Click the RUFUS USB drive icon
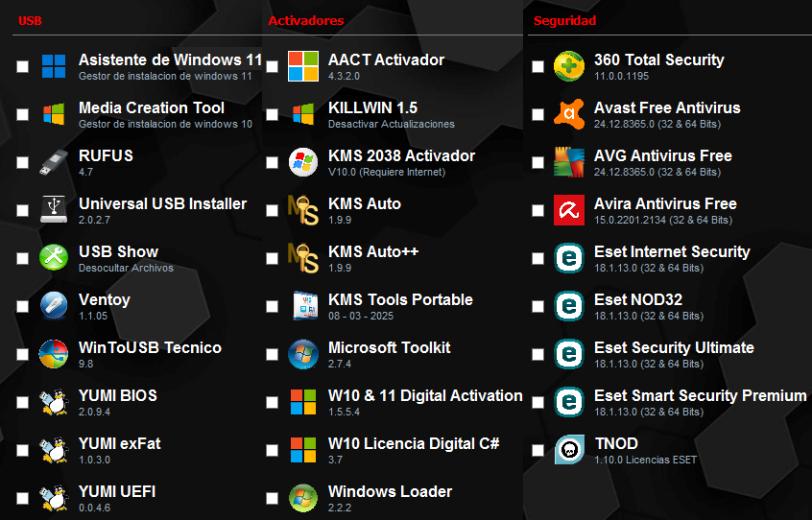812x520 pixels. (54, 162)
